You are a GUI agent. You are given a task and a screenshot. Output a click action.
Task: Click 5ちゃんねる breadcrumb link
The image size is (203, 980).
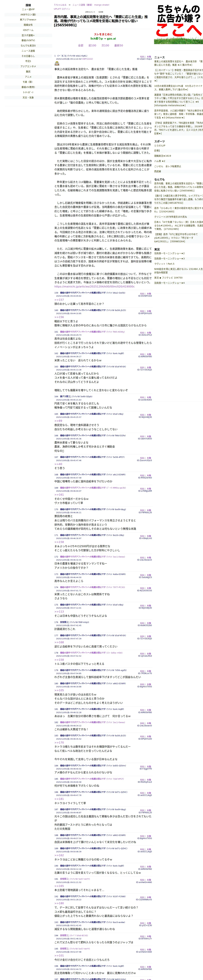60,5
